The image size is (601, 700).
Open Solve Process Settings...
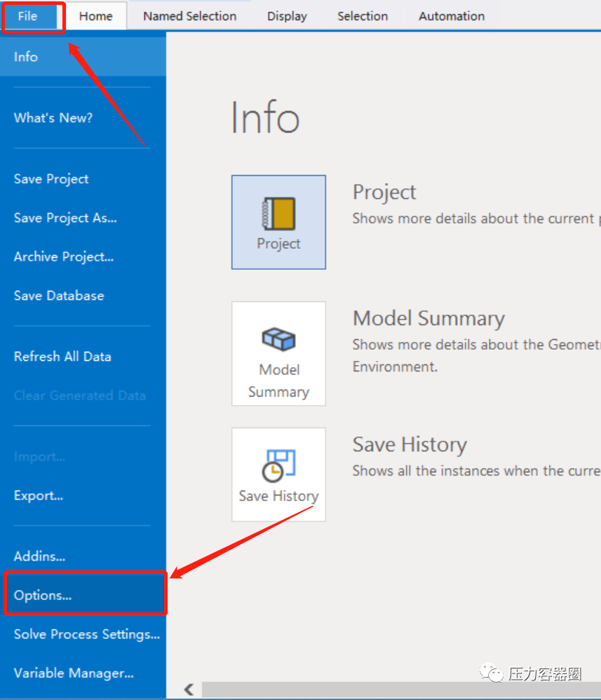pos(87,634)
